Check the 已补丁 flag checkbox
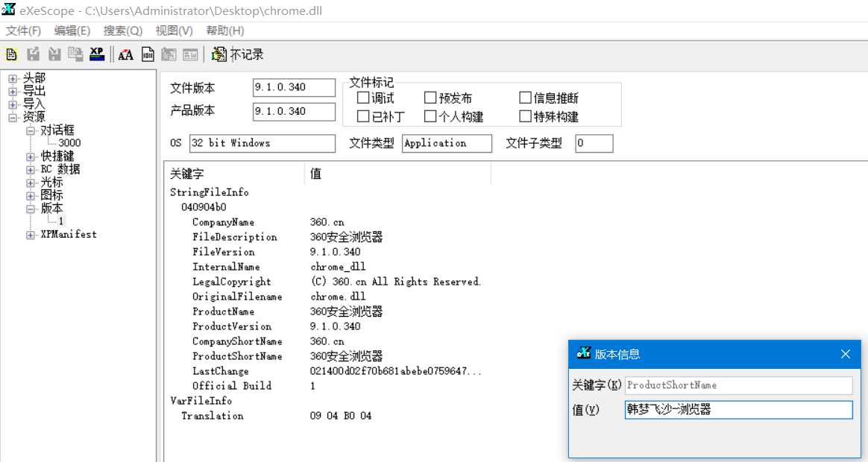Screen dimensions: 868x462 [363, 116]
